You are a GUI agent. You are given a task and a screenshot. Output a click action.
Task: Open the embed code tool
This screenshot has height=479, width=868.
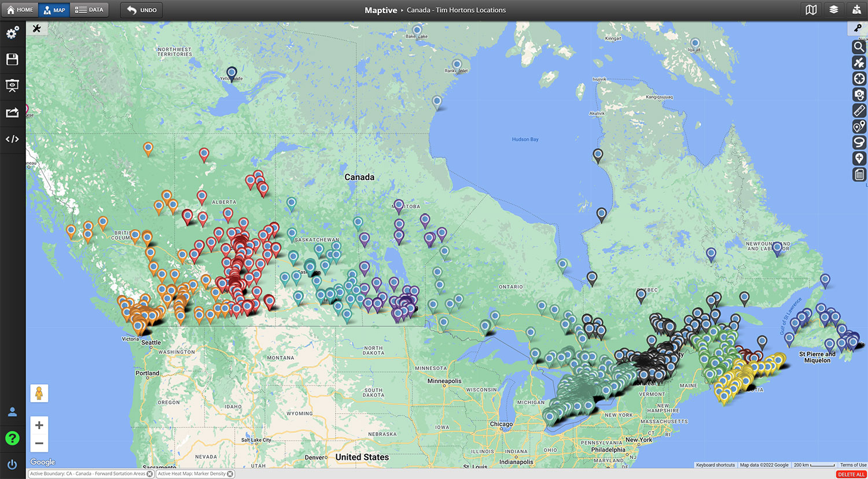click(x=12, y=139)
